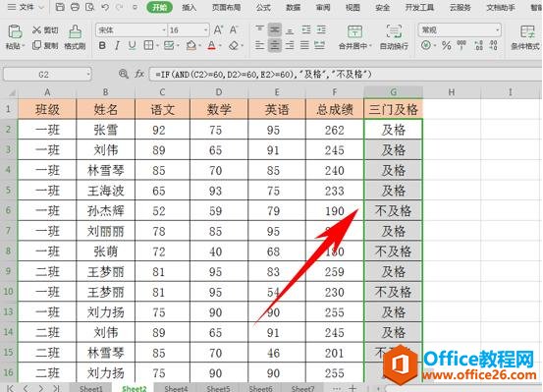This screenshot has height=392, width=543.
Task: Cut the selection with 剪切
Action: (45, 30)
